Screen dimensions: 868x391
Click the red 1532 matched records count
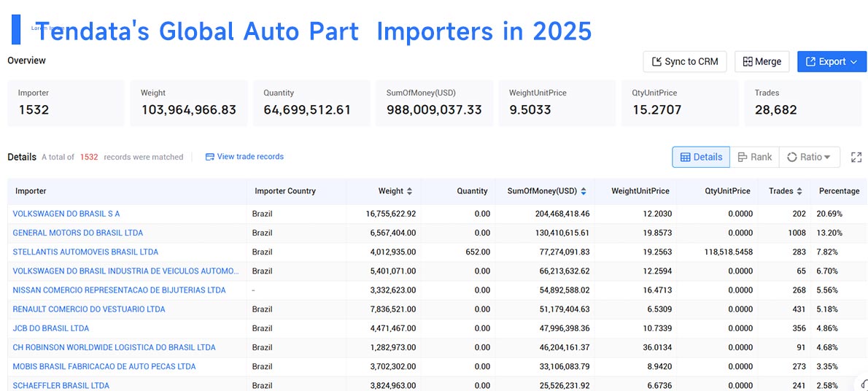click(x=89, y=157)
